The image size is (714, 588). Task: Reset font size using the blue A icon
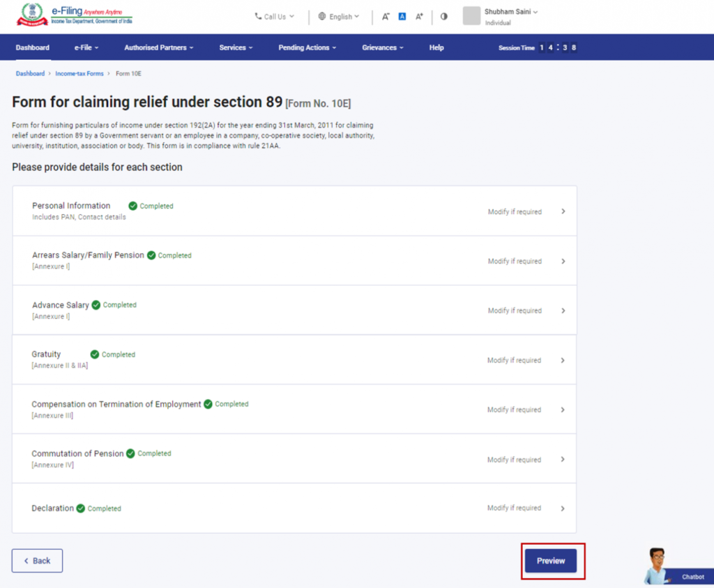coord(402,16)
